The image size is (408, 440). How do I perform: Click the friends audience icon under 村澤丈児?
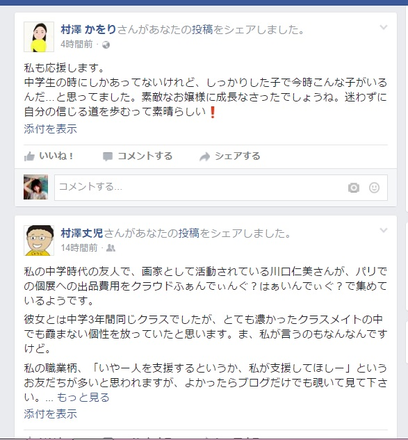111,248
